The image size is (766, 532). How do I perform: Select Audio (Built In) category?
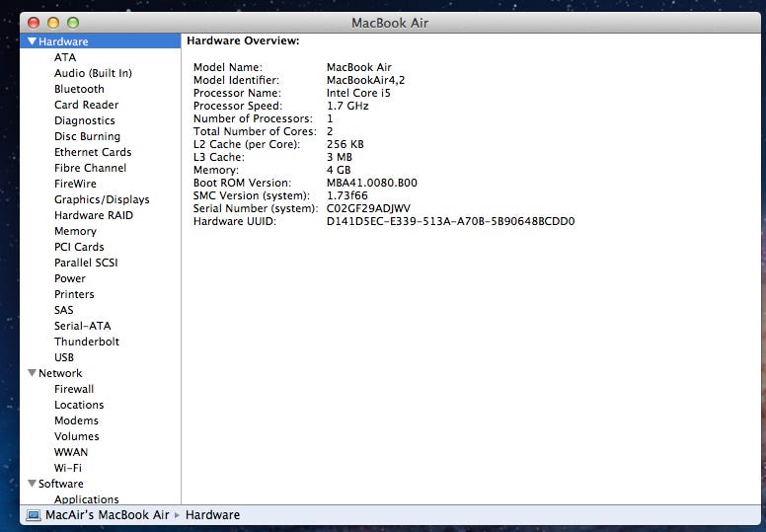(x=93, y=73)
